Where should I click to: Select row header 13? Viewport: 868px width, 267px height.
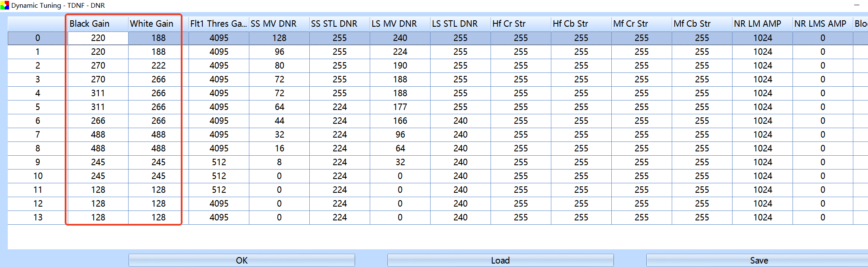click(38, 217)
